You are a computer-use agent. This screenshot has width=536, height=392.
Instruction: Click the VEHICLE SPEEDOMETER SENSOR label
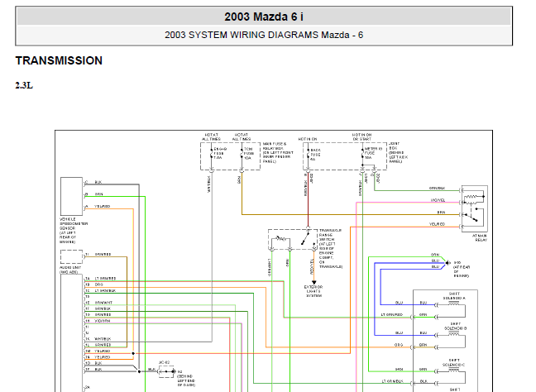tap(74, 231)
